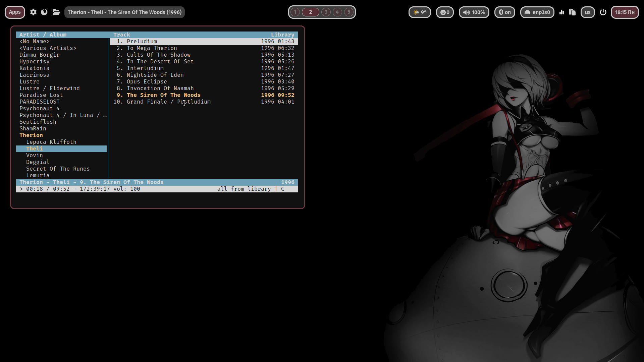The width and height of the screenshot is (644, 362).
Task: Collapse the Therion artist entry
Action: click(x=31, y=135)
